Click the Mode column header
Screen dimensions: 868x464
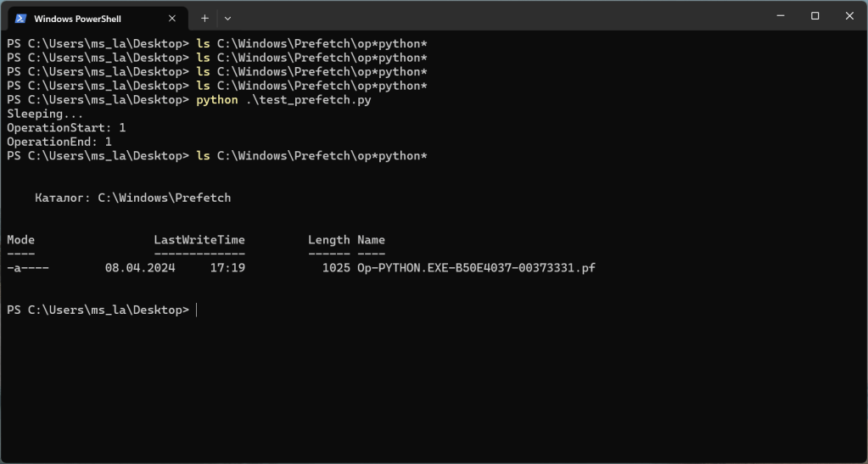pos(21,240)
